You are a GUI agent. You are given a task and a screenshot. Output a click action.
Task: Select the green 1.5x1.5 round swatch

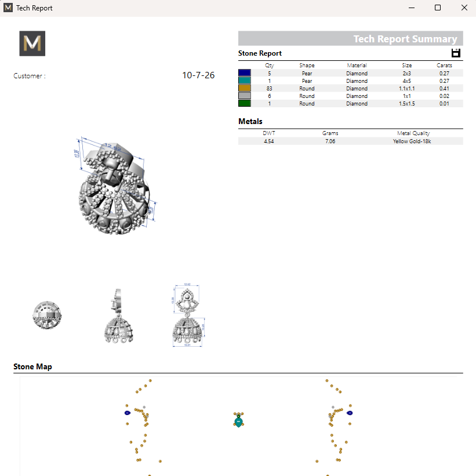coord(244,104)
